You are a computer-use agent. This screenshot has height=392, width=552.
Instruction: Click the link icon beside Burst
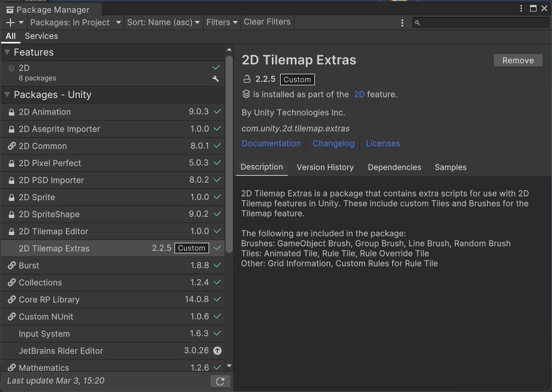coord(12,265)
